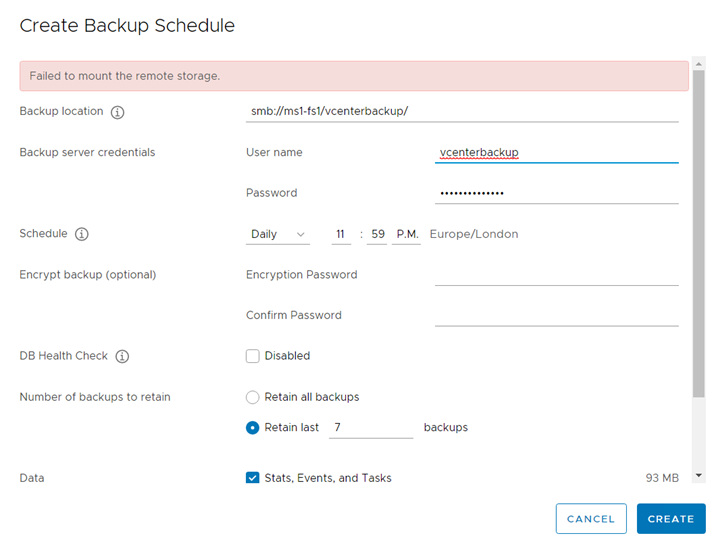Click the Encrypt backup (optional) label
Viewport: 716px width, 544px height.
(x=88, y=275)
